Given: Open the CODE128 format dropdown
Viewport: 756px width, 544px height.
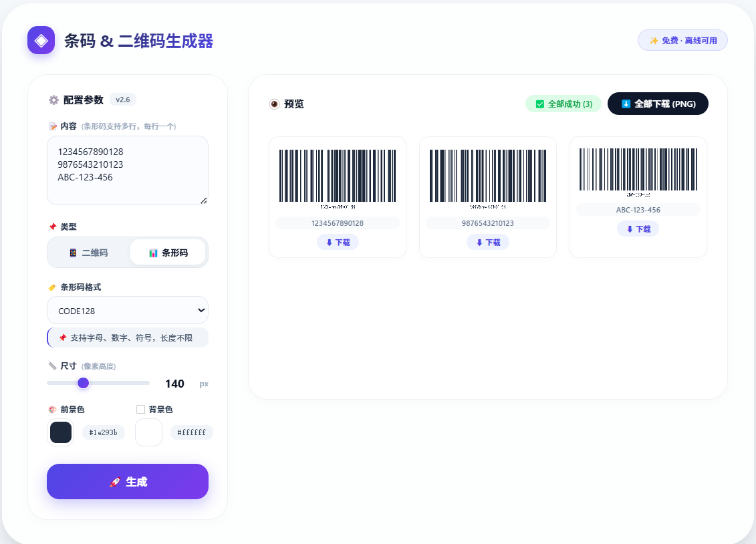Looking at the screenshot, I should [x=128, y=311].
